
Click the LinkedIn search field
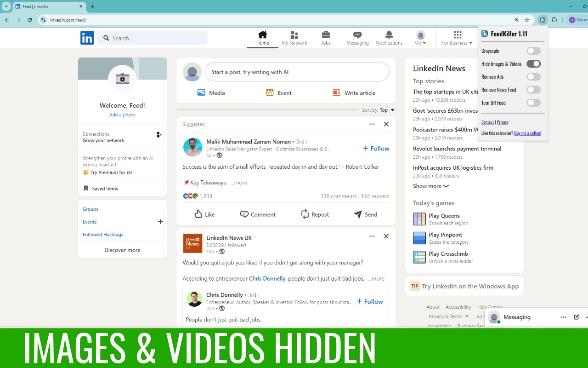pyautogui.click(x=152, y=38)
